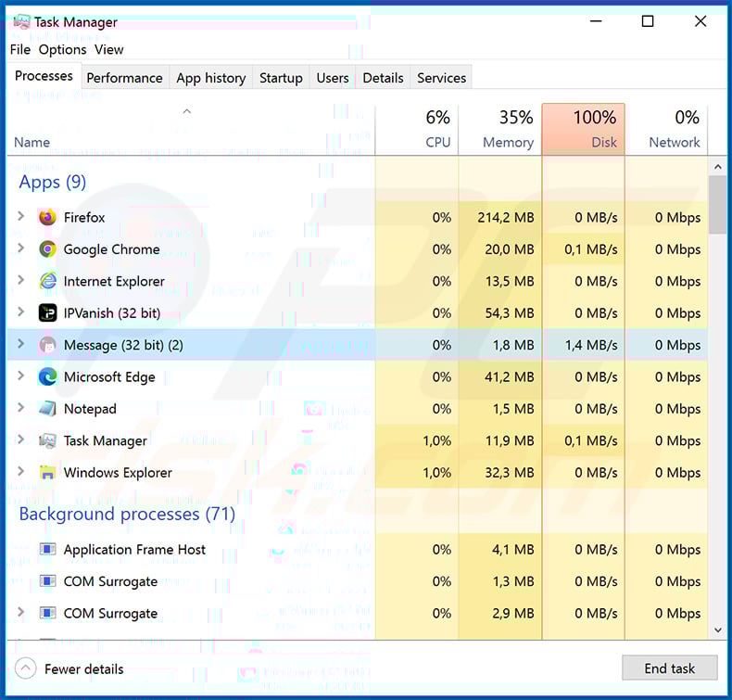Expand the Firefox process group
Image resolution: width=732 pixels, height=700 pixels.
(21, 217)
